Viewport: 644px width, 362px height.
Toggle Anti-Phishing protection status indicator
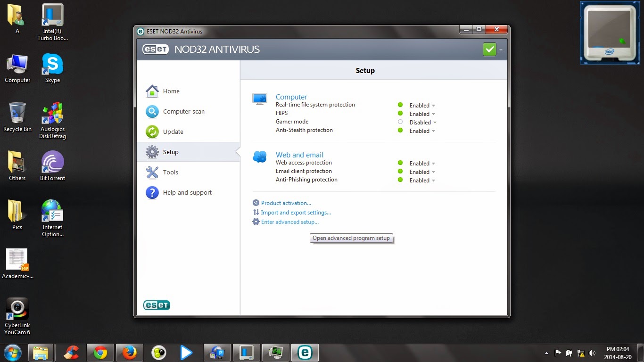400,180
